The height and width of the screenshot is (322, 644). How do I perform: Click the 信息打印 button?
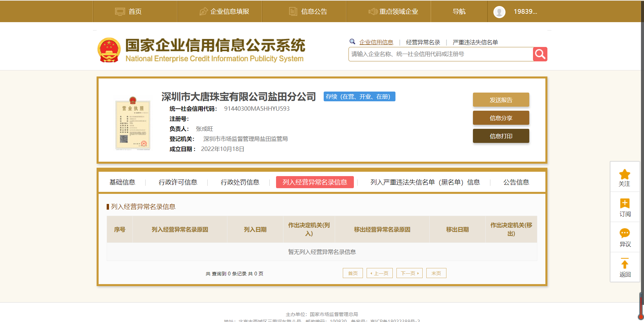pos(501,136)
